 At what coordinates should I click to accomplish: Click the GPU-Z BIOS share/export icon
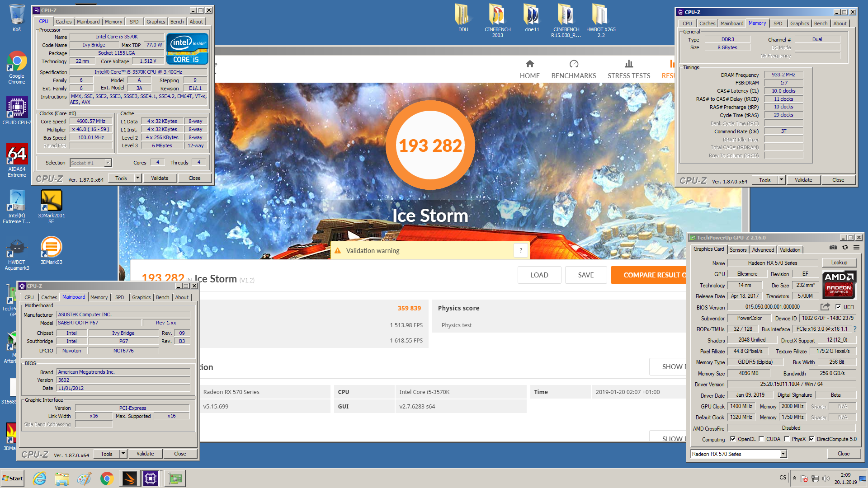point(825,307)
